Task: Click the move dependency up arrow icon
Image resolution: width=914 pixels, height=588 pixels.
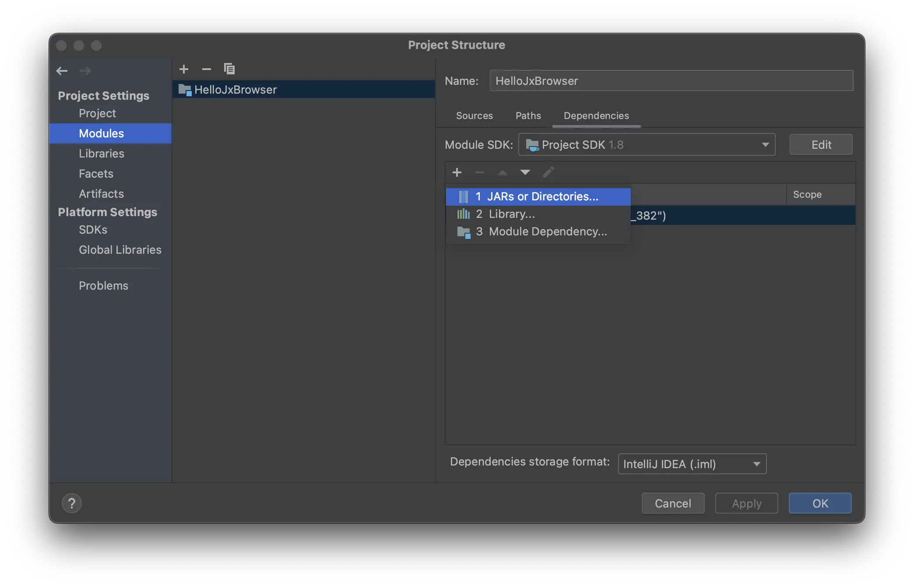Action: pos(503,172)
